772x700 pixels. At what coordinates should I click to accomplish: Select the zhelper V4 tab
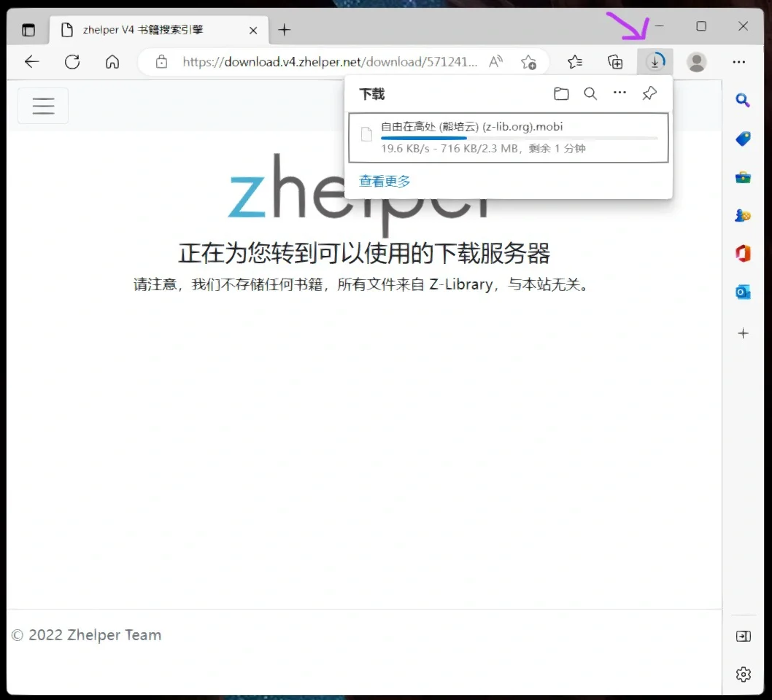[x=158, y=30]
